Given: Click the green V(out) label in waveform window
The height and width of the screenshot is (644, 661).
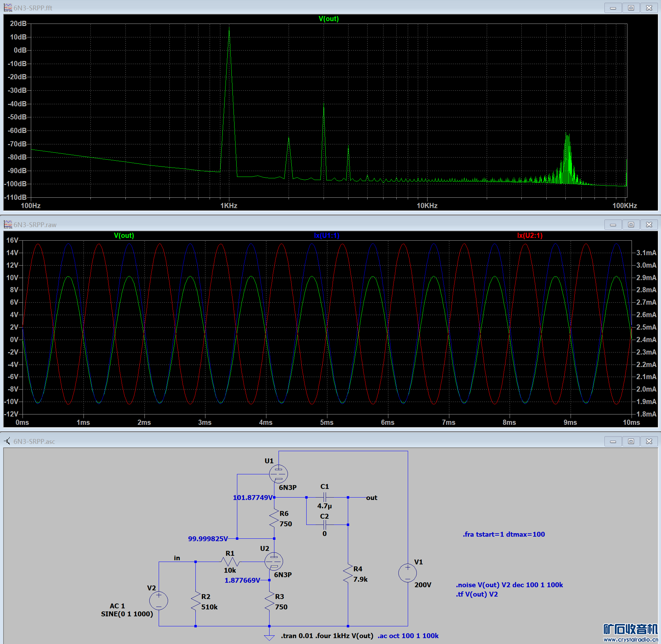Looking at the screenshot, I should pyautogui.click(x=124, y=235).
